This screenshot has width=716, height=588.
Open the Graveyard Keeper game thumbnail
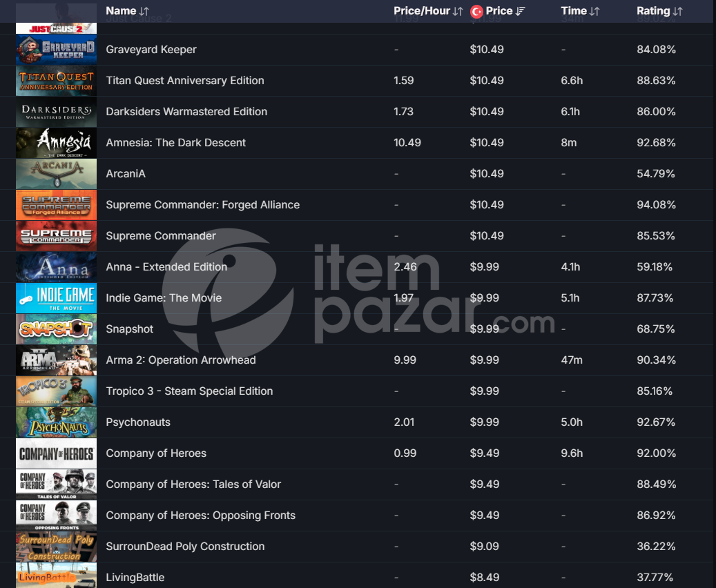point(56,49)
